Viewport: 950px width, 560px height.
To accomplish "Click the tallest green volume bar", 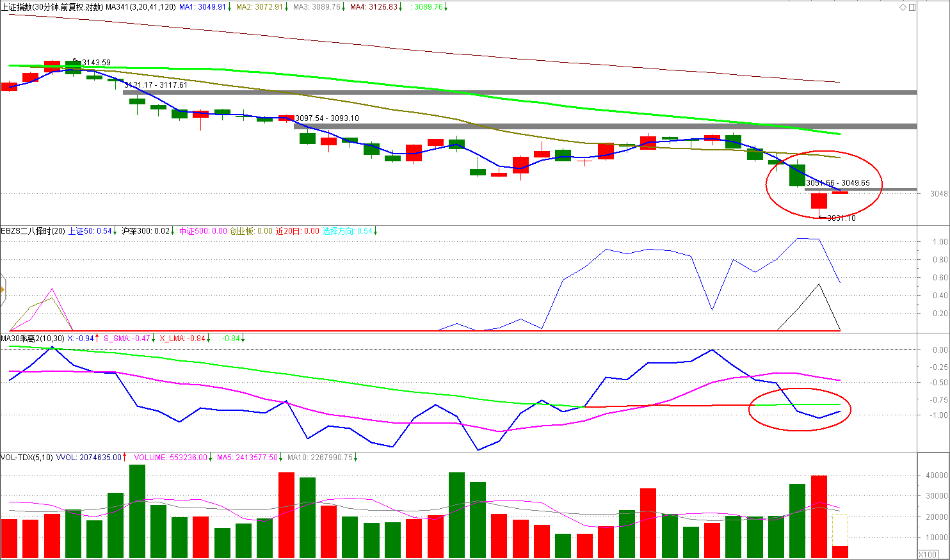I will (137, 511).
